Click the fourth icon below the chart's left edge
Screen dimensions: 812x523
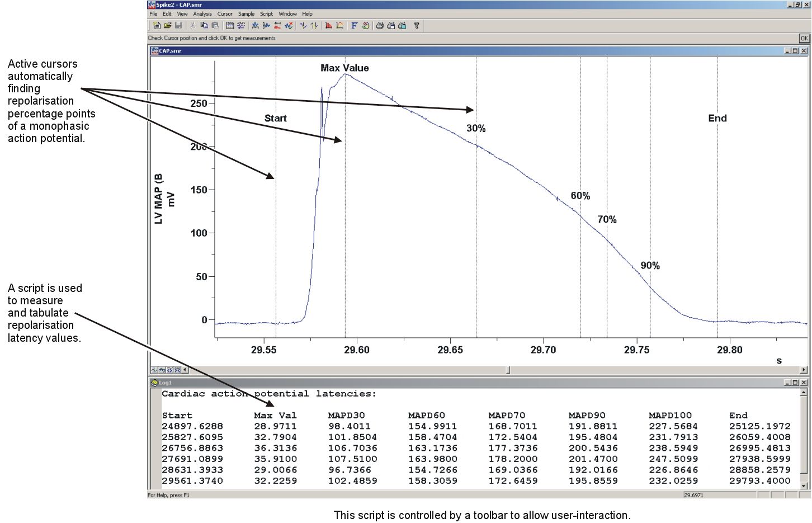(177, 370)
